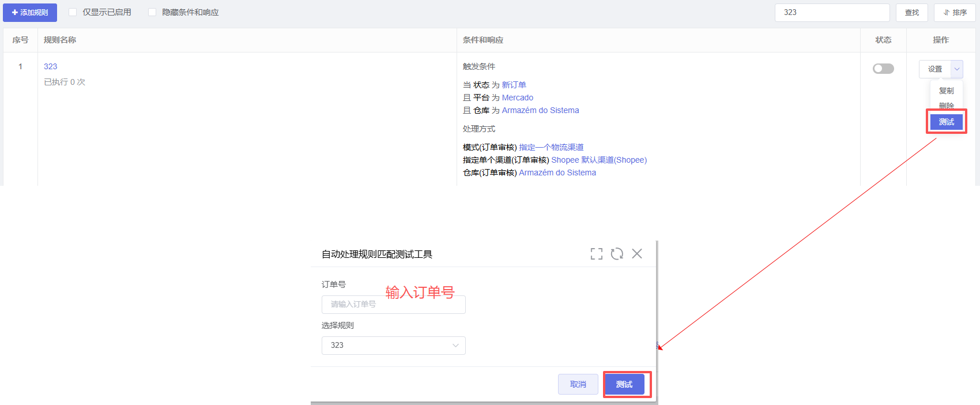This screenshot has height=405, width=980.
Task: Open the 设置 button for rule 323
Action: (934, 69)
